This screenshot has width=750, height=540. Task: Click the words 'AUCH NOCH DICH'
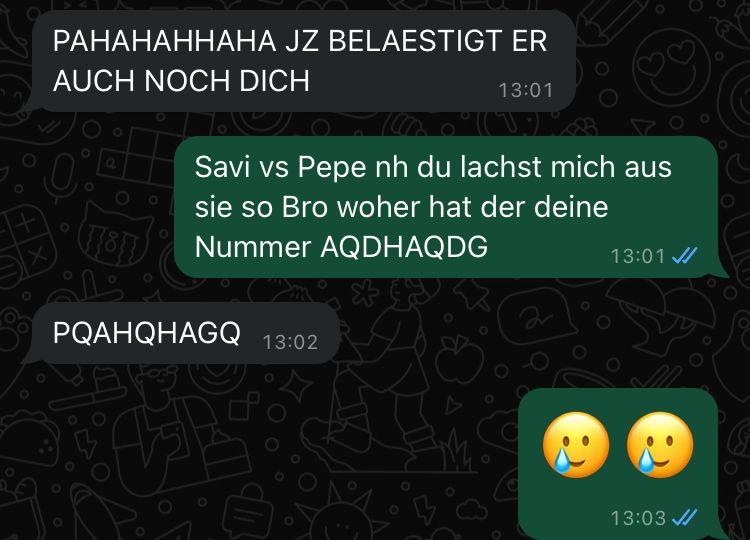[x=181, y=80]
